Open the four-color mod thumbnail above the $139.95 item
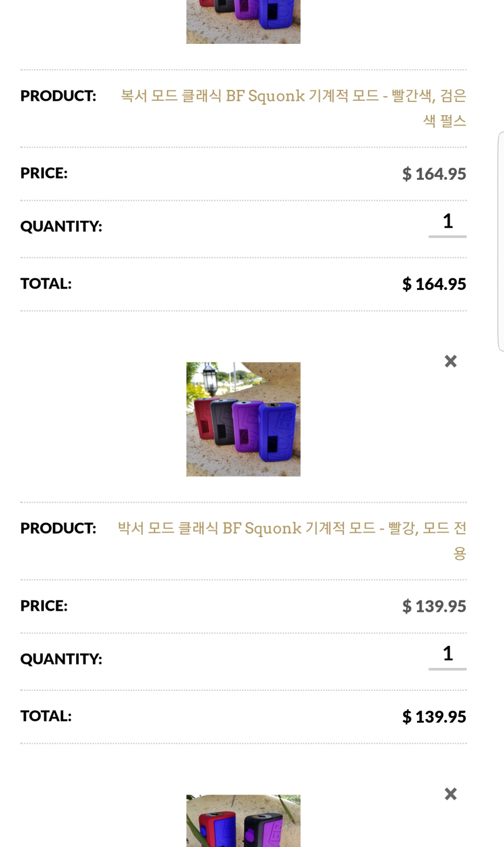This screenshot has width=504, height=847. click(243, 419)
